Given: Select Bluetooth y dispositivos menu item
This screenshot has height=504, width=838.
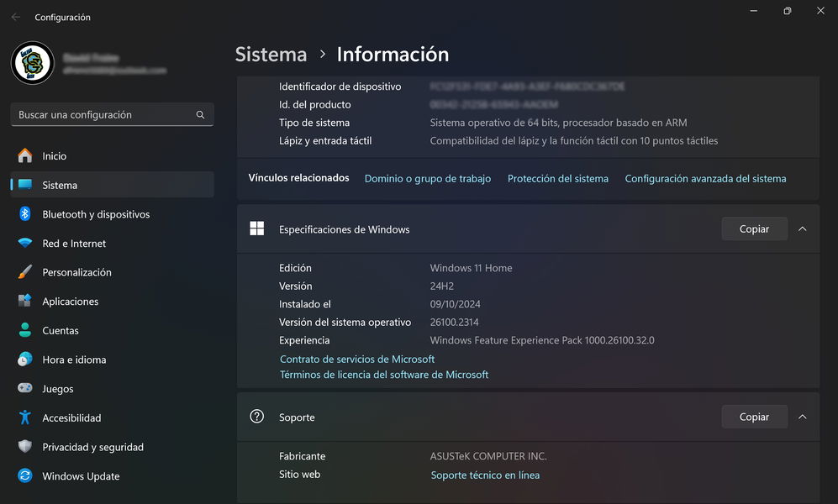Looking at the screenshot, I should point(113,214).
